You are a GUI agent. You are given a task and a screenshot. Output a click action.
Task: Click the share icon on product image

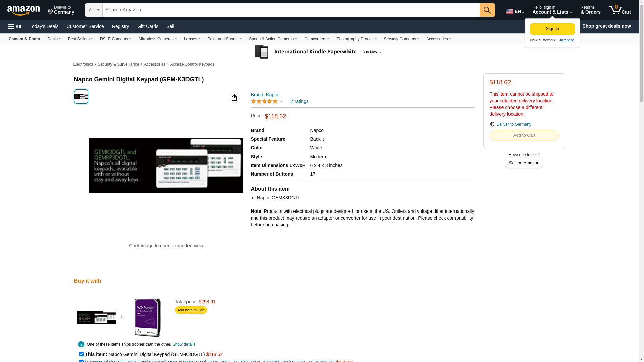[x=234, y=97]
